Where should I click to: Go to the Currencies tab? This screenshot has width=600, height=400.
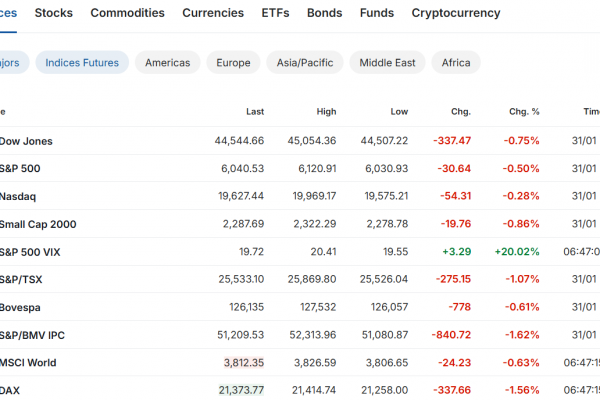pyautogui.click(x=212, y=13)
